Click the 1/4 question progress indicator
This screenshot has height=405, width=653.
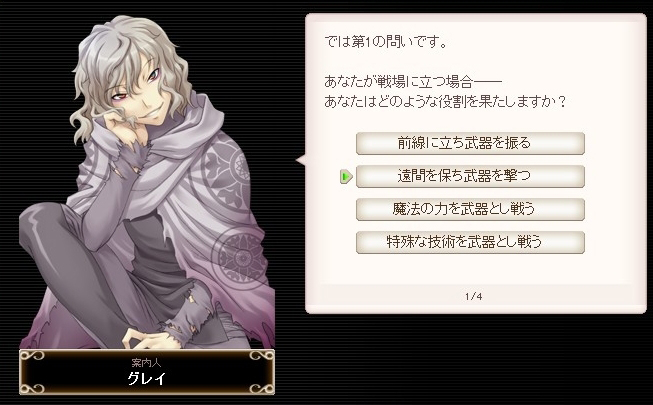pos(474,296)
